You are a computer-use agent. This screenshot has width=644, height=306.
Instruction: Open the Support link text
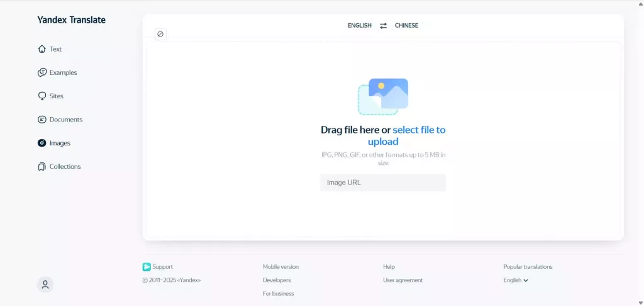(163, 267)
